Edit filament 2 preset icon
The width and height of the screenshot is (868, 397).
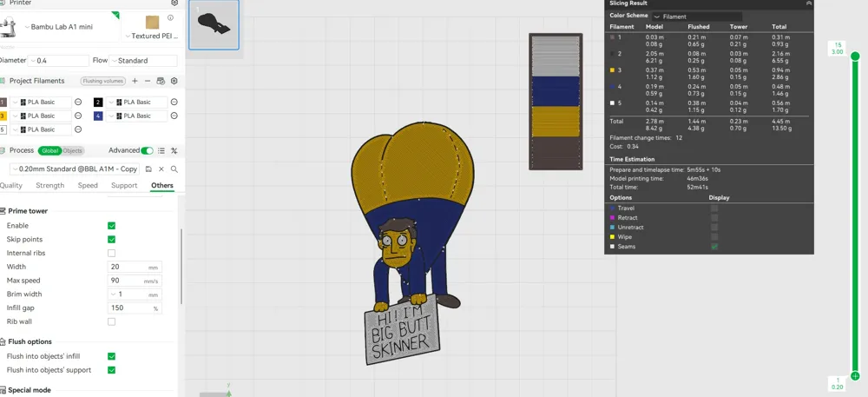[174, 102]
